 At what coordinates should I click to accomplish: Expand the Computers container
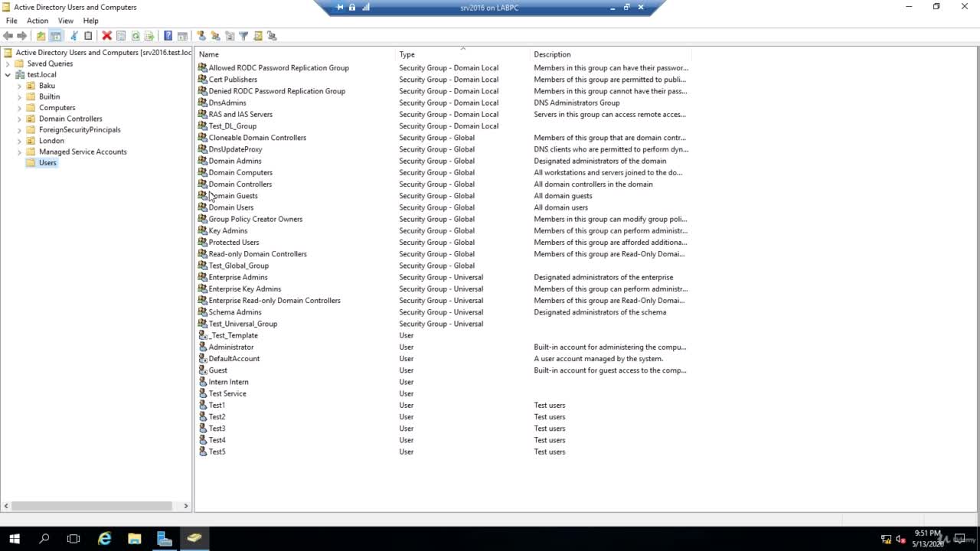click(x=20, y=108)
